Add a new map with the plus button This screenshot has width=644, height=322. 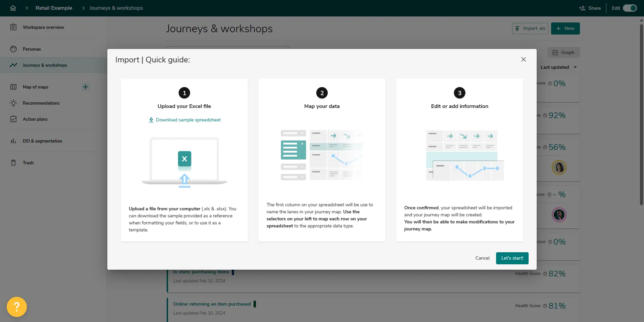coord(86,87)
